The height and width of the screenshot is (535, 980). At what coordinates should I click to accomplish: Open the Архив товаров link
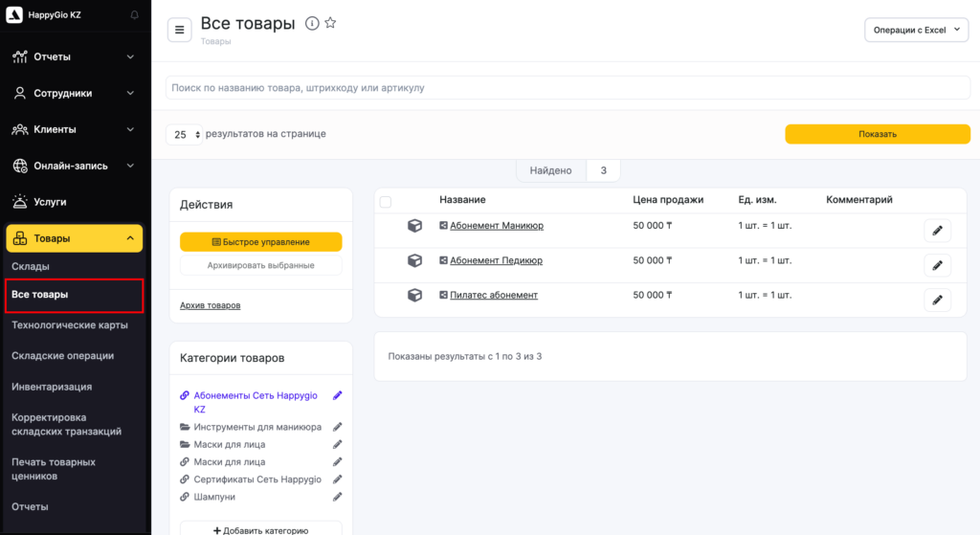pyautogui.click(x=210, y=305)
